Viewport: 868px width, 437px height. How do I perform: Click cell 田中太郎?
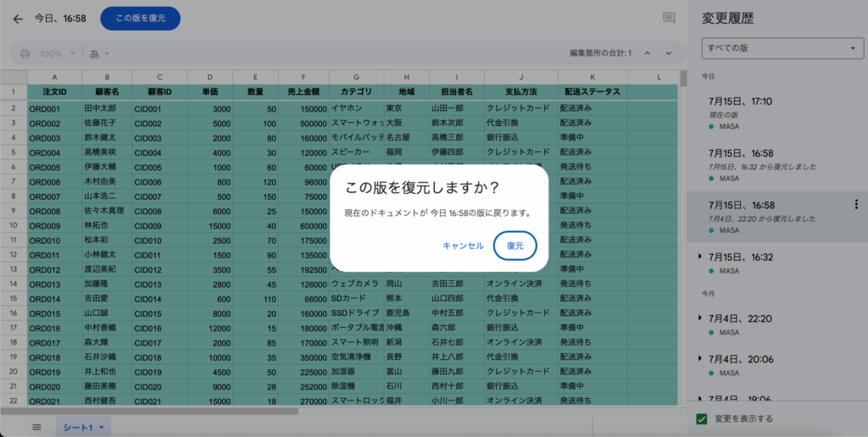[107, 108]
